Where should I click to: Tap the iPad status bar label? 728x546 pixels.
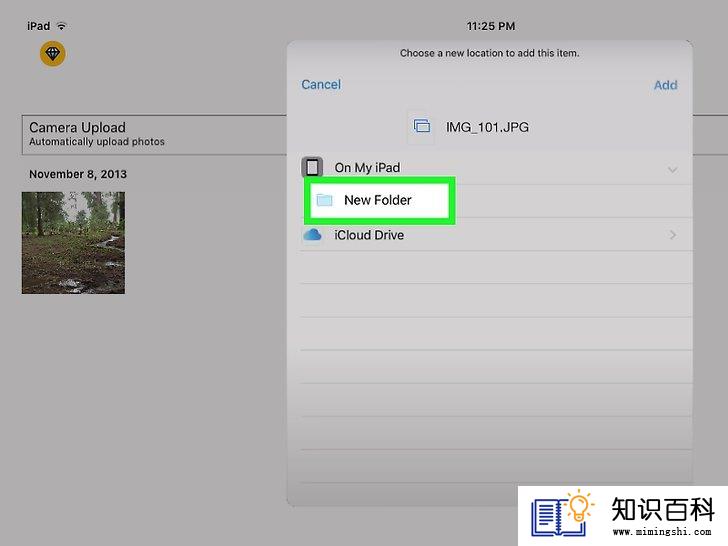(x=39, y=26)
